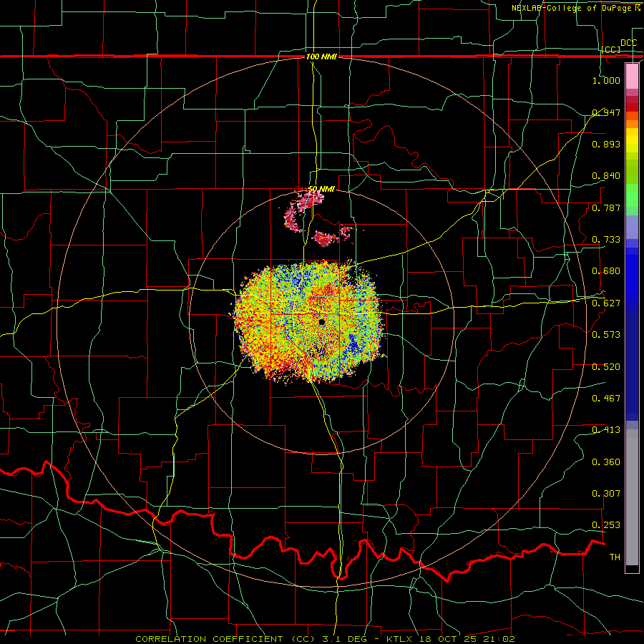Click the legend value 0.893
The height and width of the screenshot is (644, 644).
(x=606, y=144)
